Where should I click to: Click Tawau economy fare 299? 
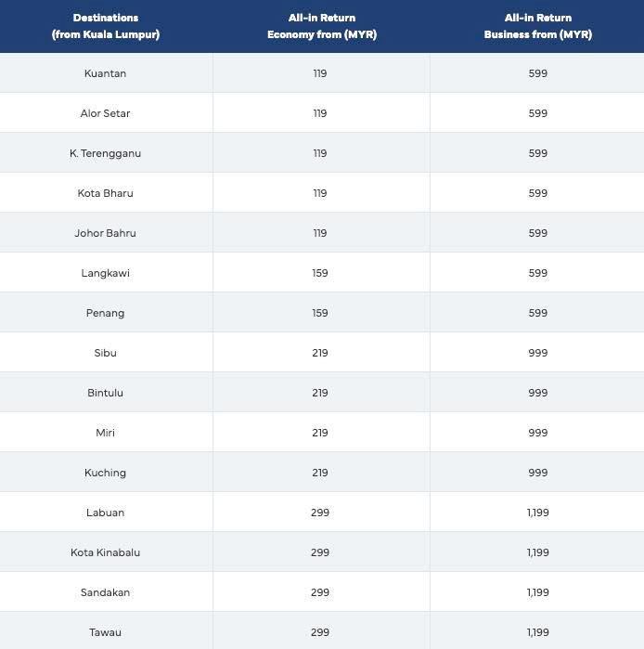pos(320,632)
